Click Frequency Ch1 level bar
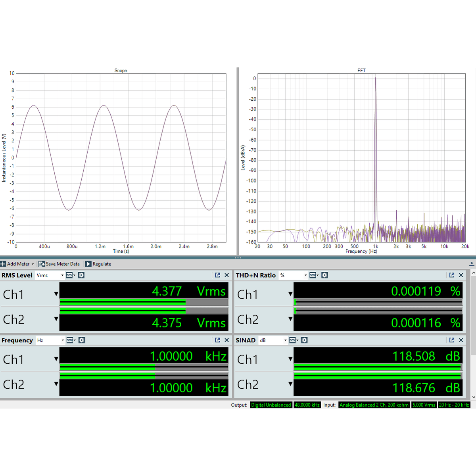 [x=144, y=367]
